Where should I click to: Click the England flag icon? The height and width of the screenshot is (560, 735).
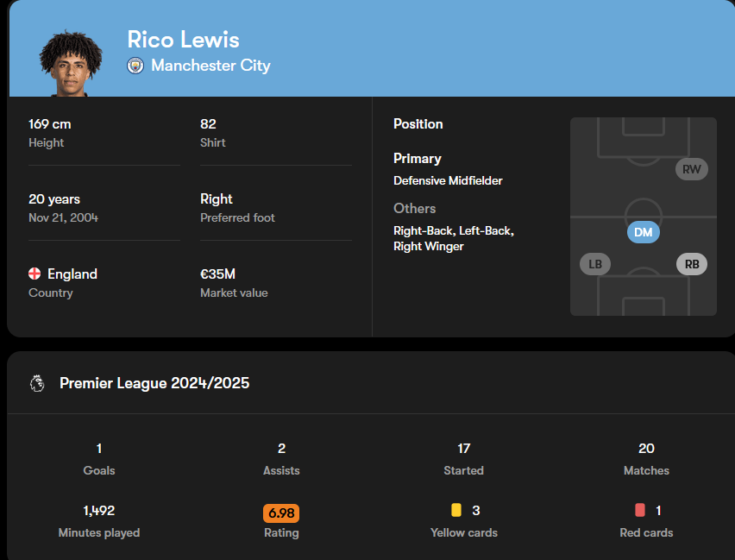click(35, 274)
